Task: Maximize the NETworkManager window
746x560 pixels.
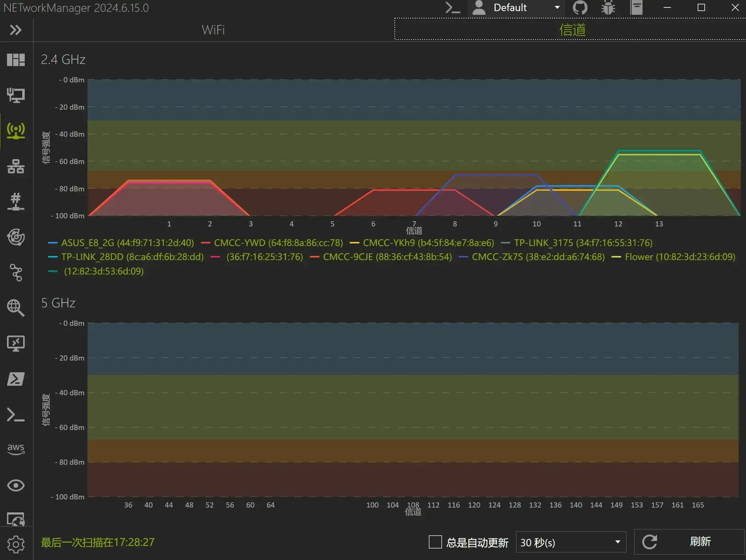Action: (701, 8)
